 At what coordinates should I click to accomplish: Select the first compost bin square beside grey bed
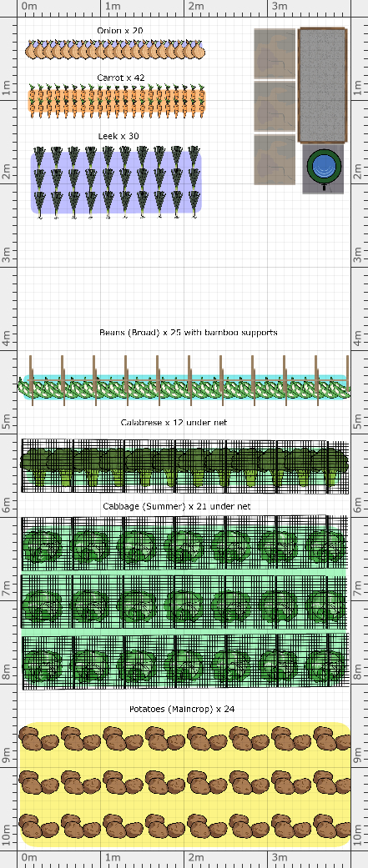point(275,53)
